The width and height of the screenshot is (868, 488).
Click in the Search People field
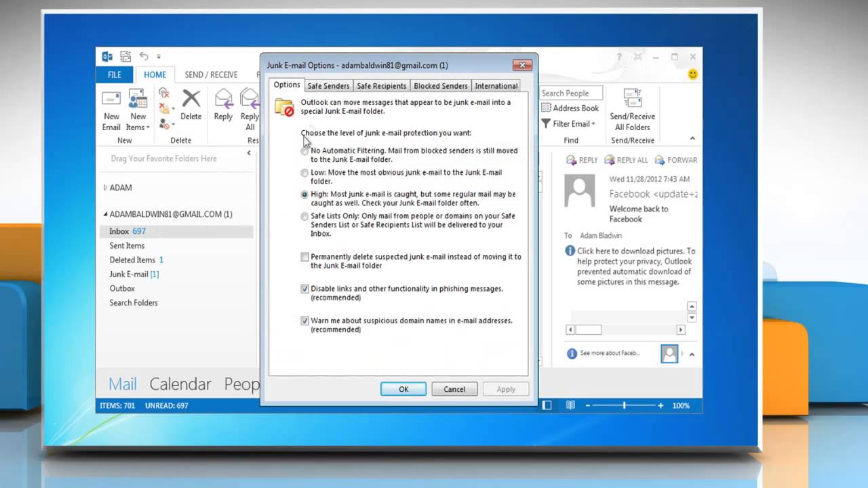pos(572,93)
